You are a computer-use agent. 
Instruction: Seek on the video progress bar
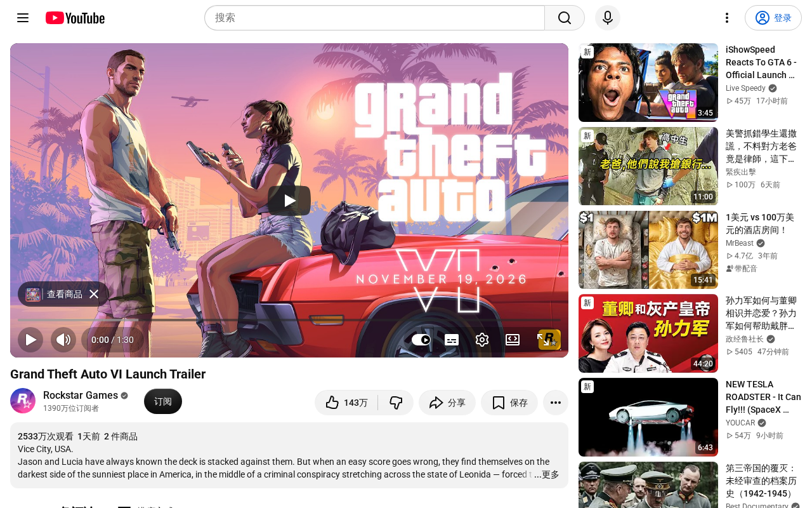(x=289, y=320)
